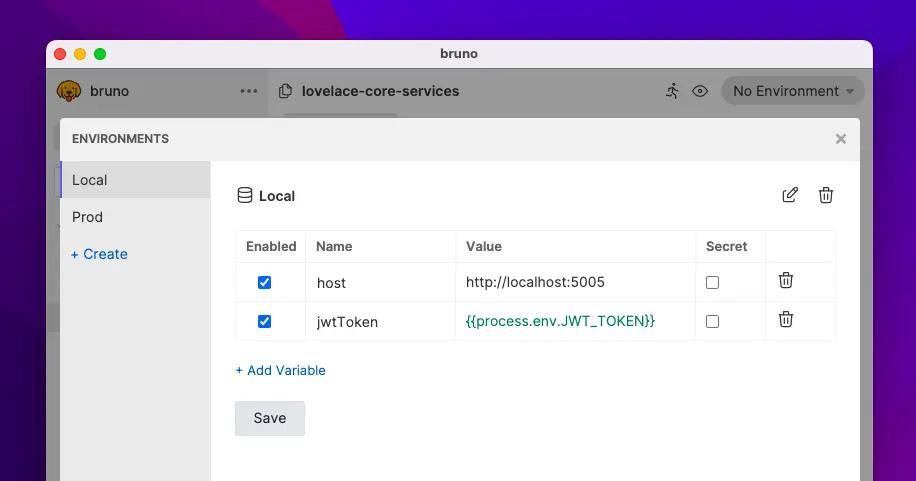Mark the jwtToken variable as Secret

[x=712, y=321]
